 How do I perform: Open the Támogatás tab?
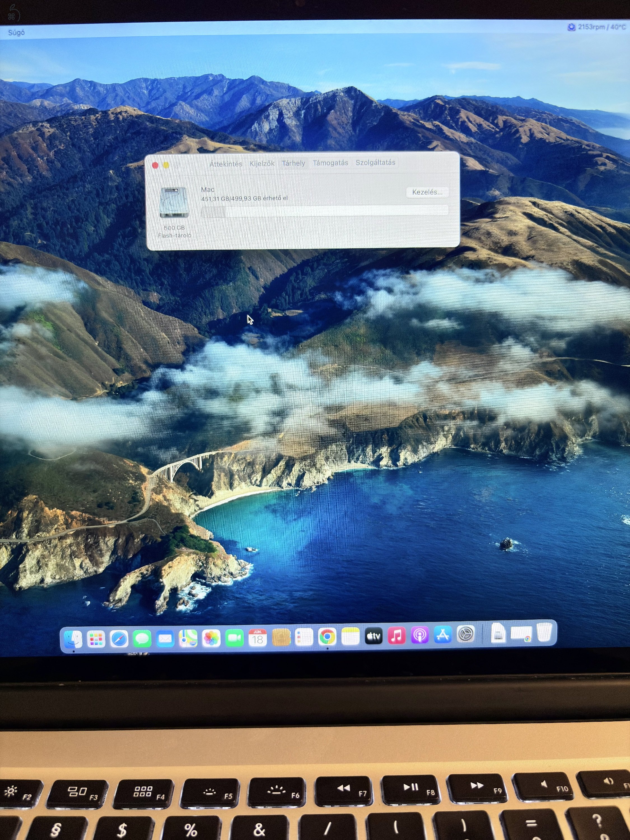330,163
